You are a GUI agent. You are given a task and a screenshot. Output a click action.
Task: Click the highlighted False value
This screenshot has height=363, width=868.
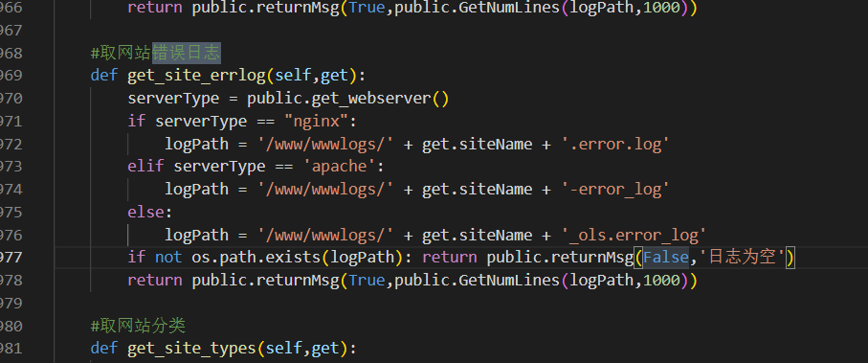pos(665,257)
